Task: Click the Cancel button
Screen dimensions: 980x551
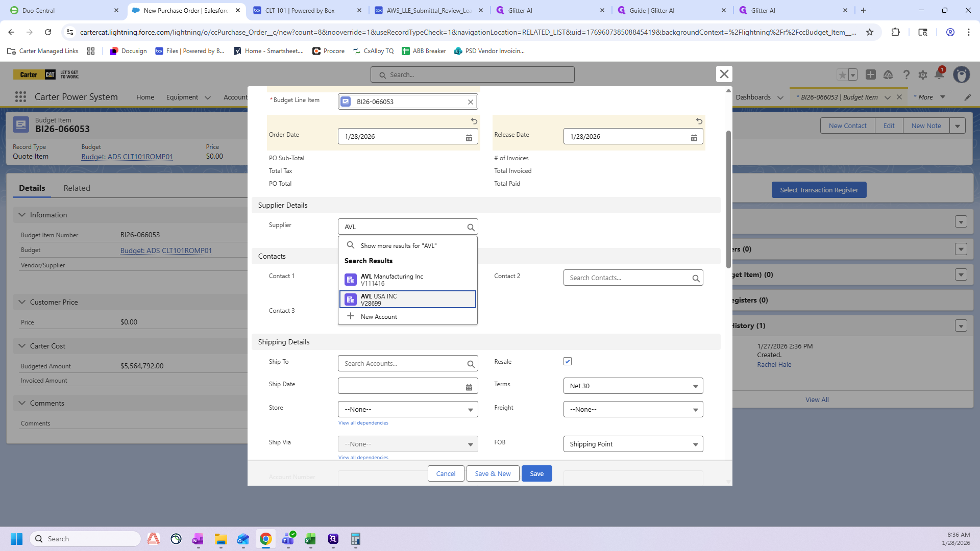Action: (446, 473)
